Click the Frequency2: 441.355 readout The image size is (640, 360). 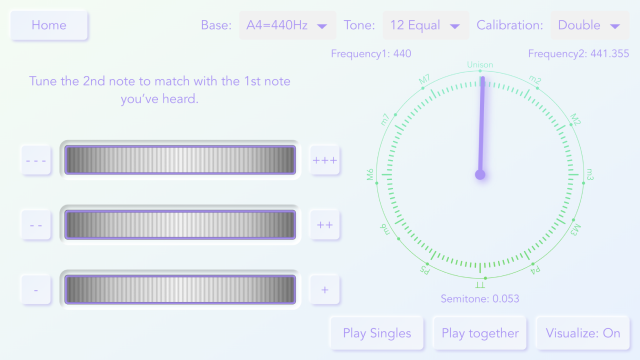(578, 53)
